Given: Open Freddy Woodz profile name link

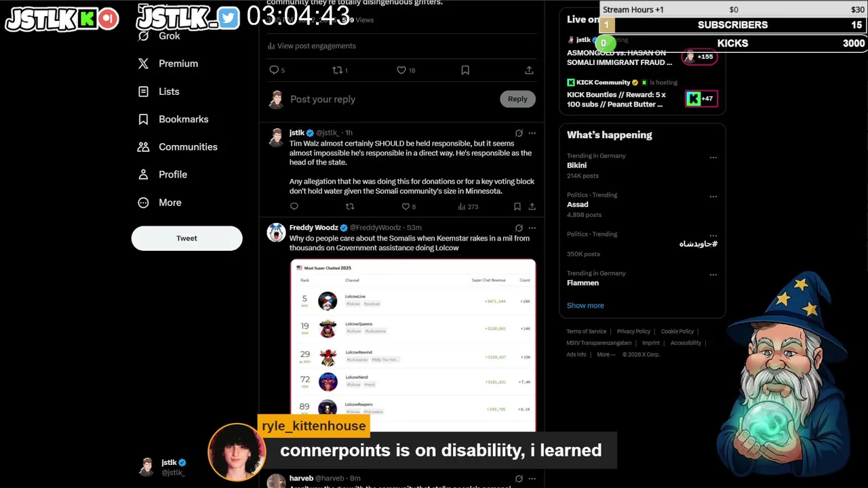Looking at the screenshot, I should [313, 228].
